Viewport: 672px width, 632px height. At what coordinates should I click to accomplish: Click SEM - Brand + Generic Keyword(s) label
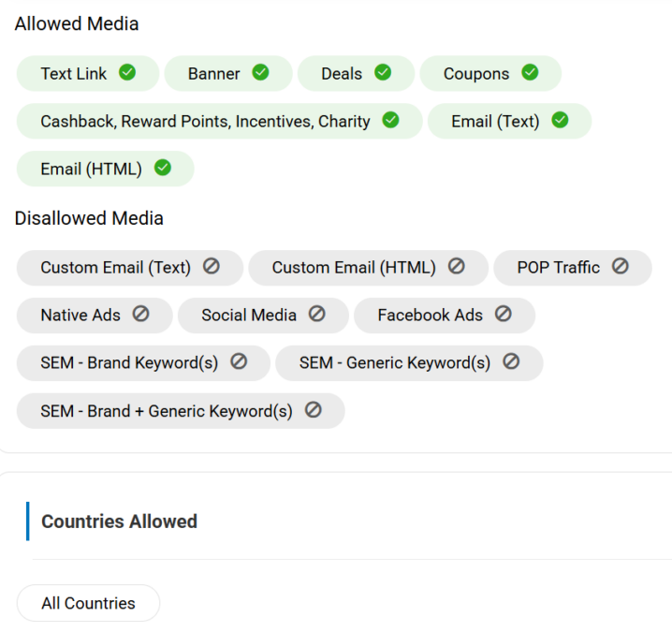[167, 411]
